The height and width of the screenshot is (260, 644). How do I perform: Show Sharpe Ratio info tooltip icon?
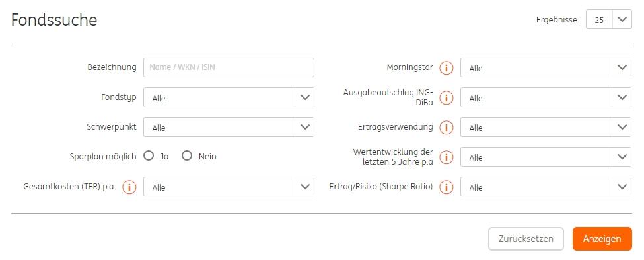pyautogui.click(x=446, y=187)
